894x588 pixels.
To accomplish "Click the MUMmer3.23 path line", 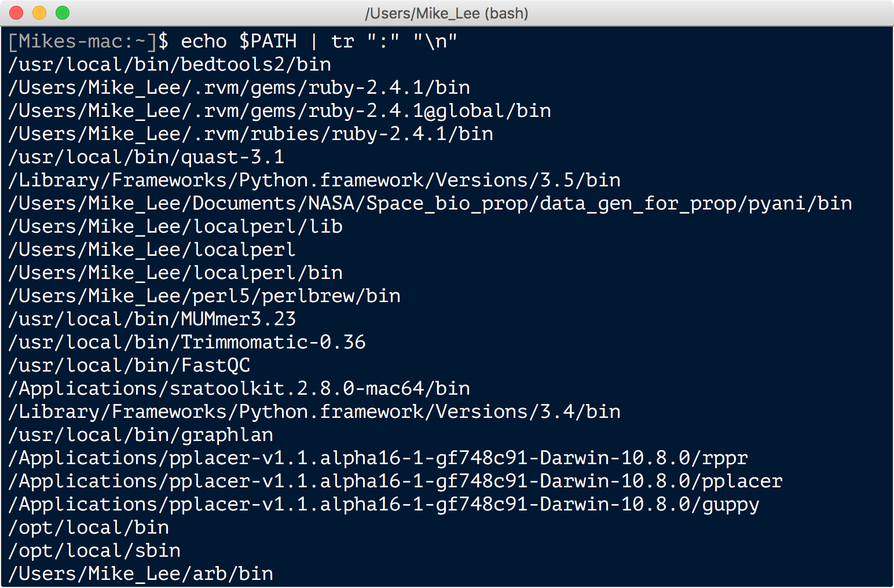I will coord(152,319).
